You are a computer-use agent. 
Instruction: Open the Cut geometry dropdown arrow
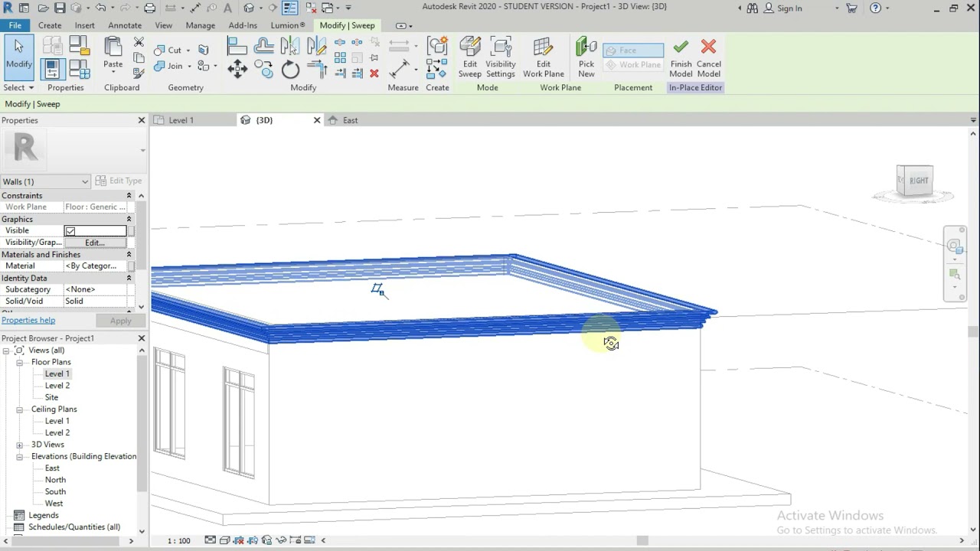click(x=188, y=51)
